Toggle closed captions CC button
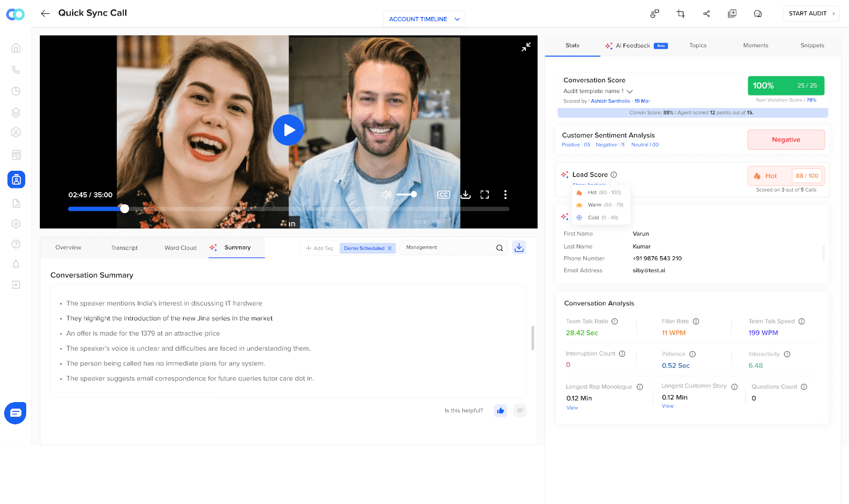This screenshot has height=504, width=849. coord(444,195)
